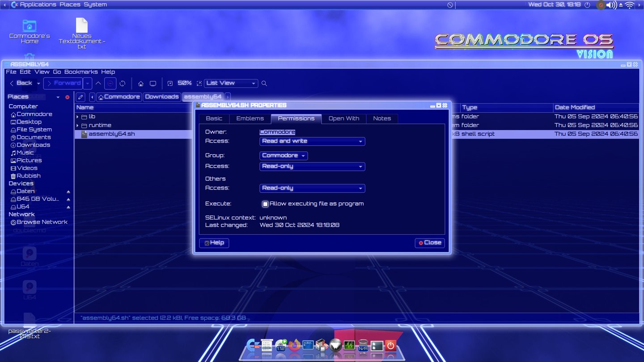The image size is (644, 362).
Task: Open the blue terminal screen dock icon
Action: (308, 345)
